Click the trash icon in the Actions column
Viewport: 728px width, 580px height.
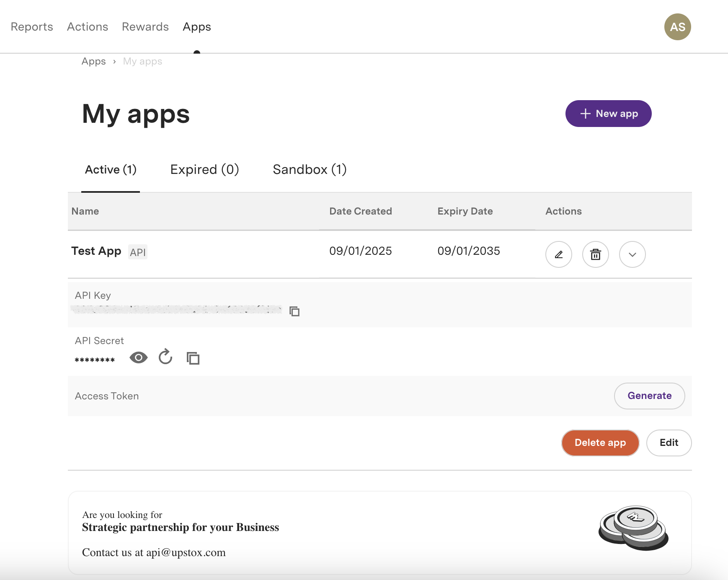(595, 254)
